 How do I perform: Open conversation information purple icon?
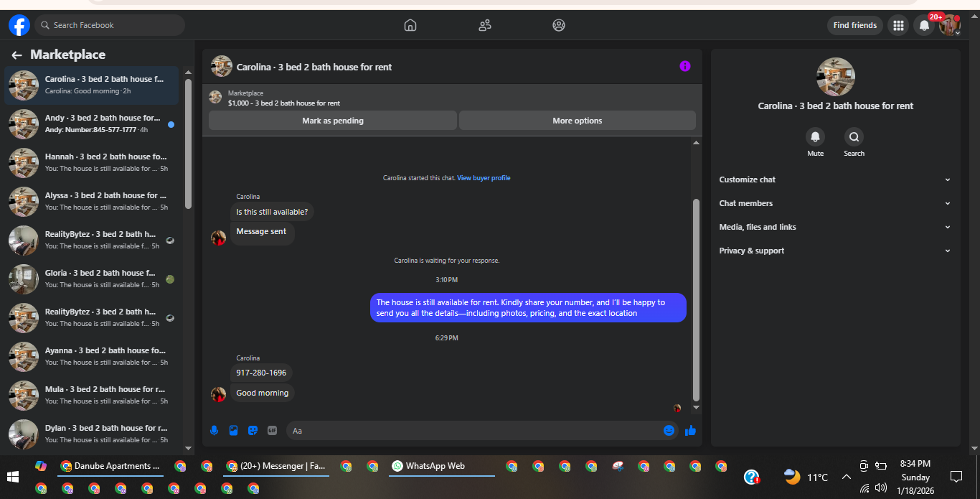[685, 66]
